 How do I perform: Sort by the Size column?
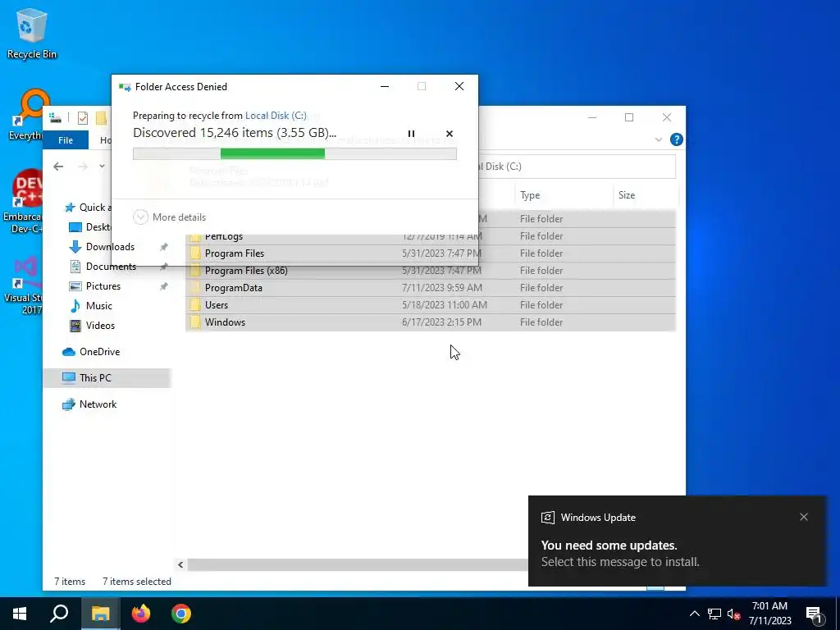pyautogui.click(x=645, y=195)
